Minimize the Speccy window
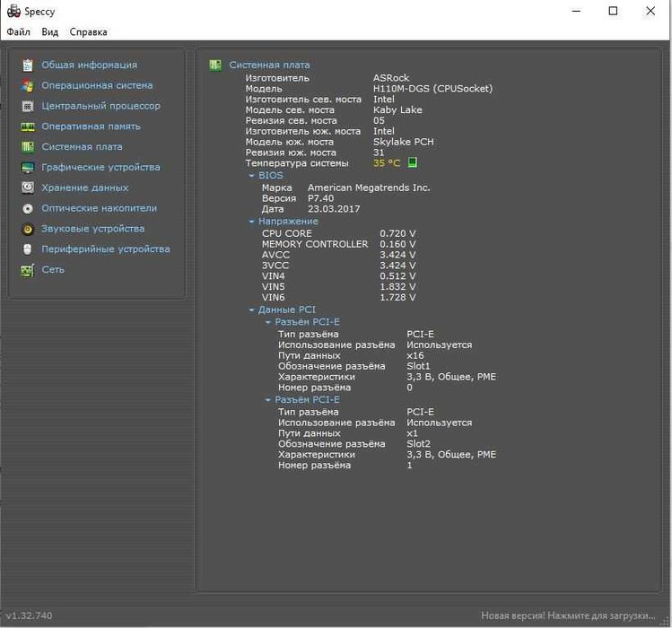 [576, 11]
